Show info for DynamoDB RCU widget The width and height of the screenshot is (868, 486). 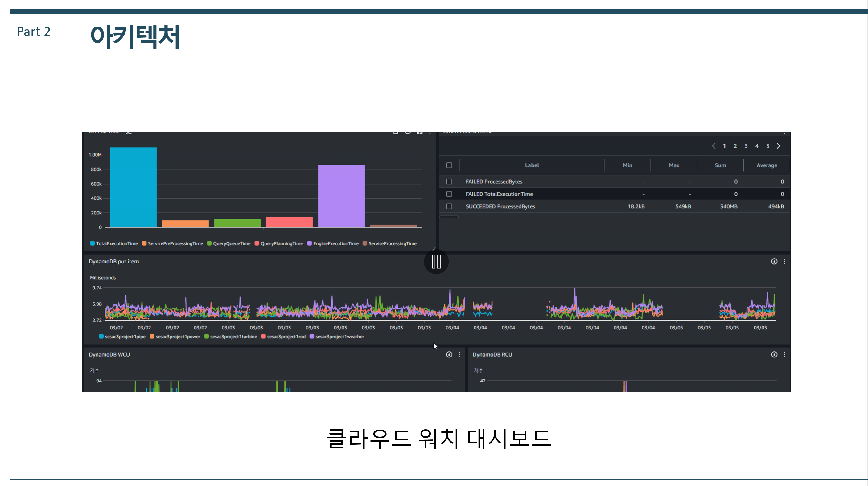[x=774, y=355]
